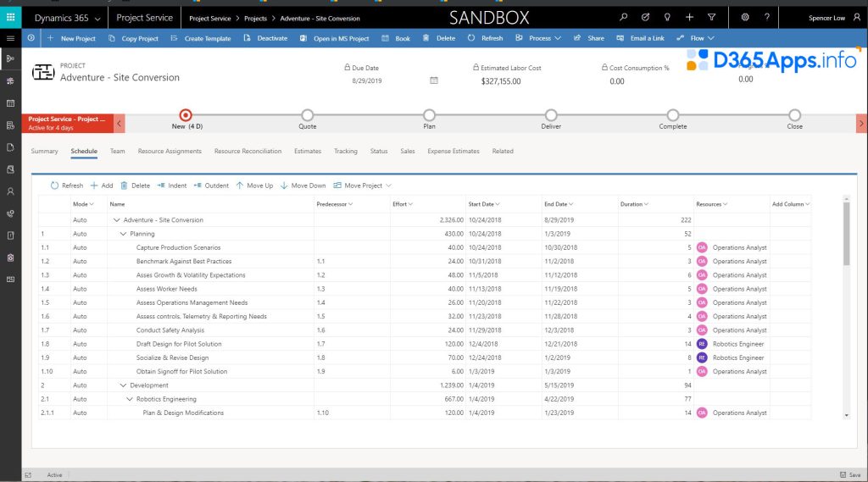Screen dimensions: 868x482
Task: Select the Close process stage
Action: click(x=794, y=115)
